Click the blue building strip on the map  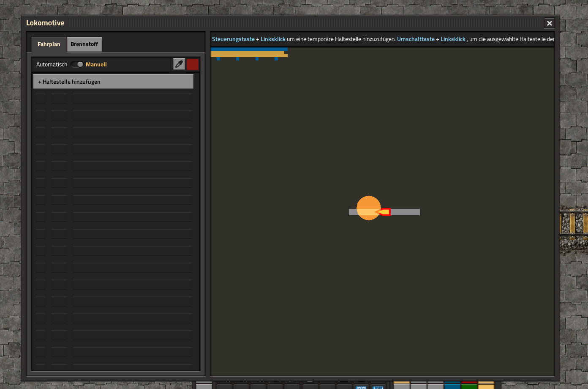(249, 49)
